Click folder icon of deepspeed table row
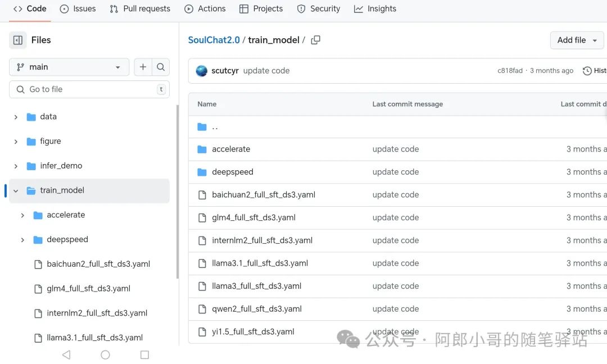 tap(202, 172)
